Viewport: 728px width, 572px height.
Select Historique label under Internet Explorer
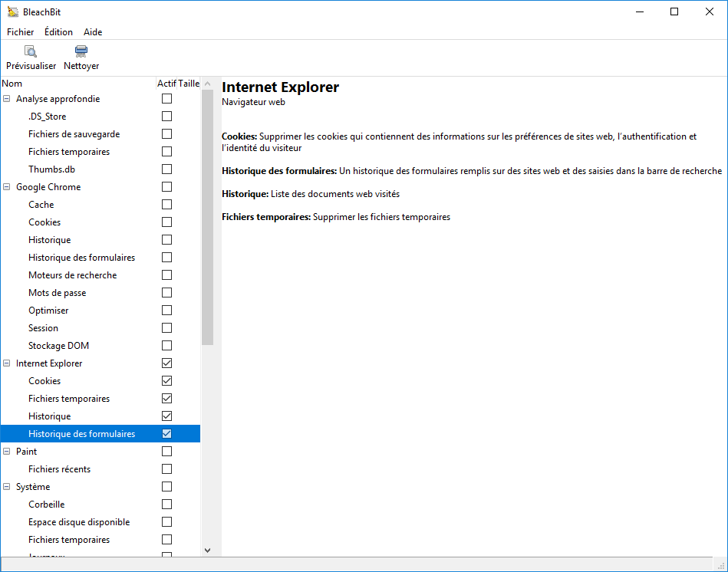(50, 416)
